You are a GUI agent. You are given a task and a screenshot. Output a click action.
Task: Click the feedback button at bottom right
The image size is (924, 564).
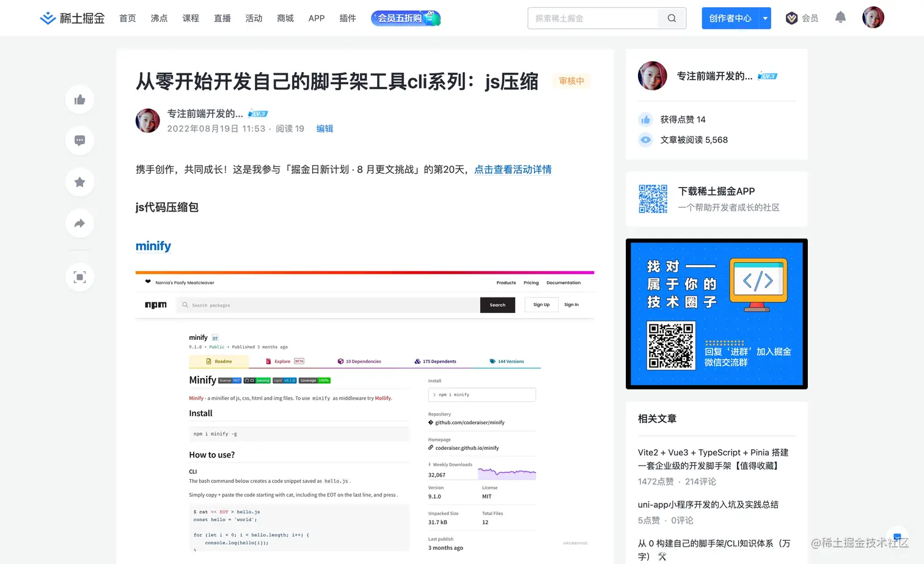[897, 538]
